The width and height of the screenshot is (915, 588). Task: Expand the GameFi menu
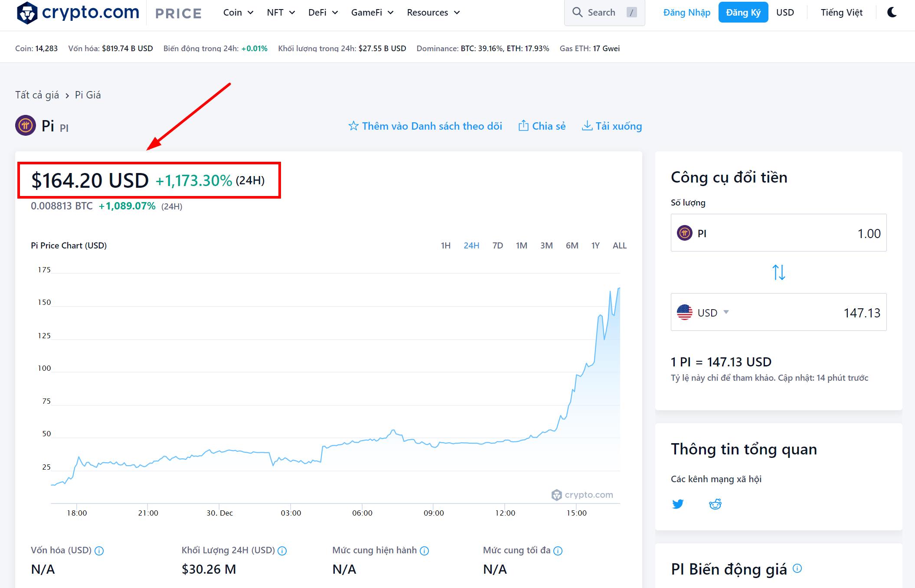point(372,13)
